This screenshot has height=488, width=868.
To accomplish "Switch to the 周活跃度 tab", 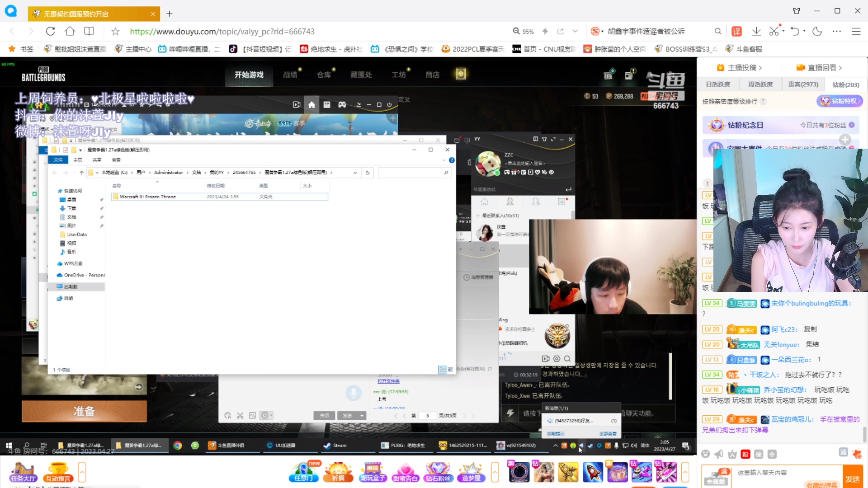I will click(x=760, y=84).
